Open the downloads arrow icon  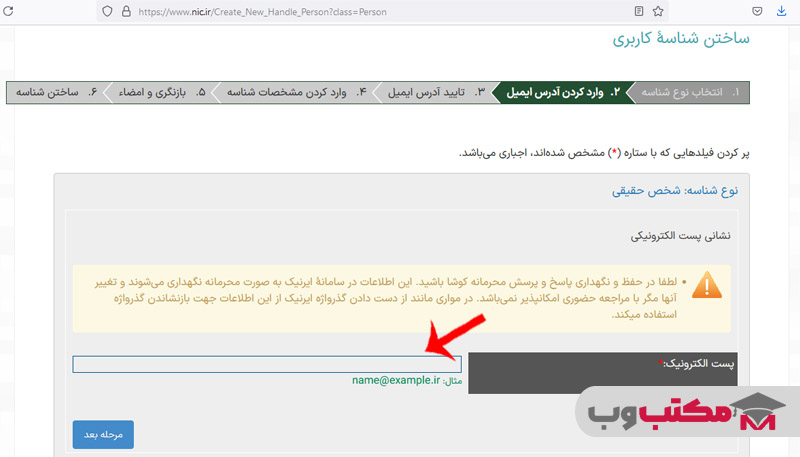[x=781, y=11]
